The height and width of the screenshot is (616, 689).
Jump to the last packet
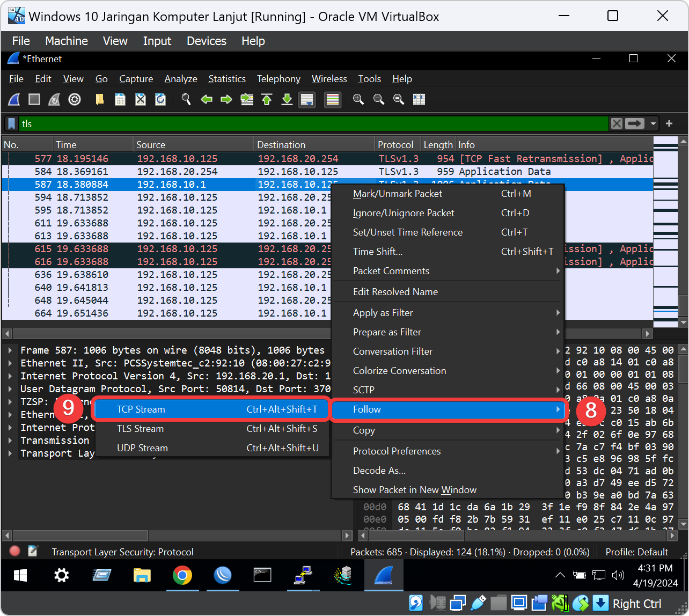(x=287, y=99)
